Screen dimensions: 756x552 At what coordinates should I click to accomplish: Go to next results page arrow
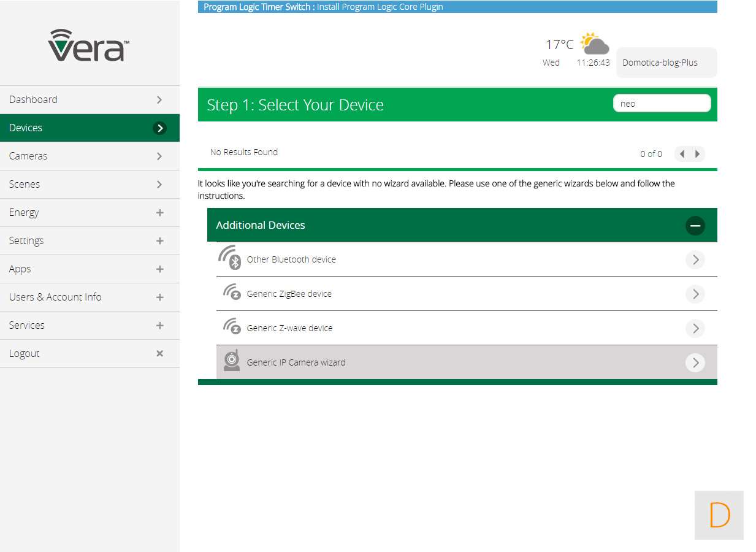point(697,154)
